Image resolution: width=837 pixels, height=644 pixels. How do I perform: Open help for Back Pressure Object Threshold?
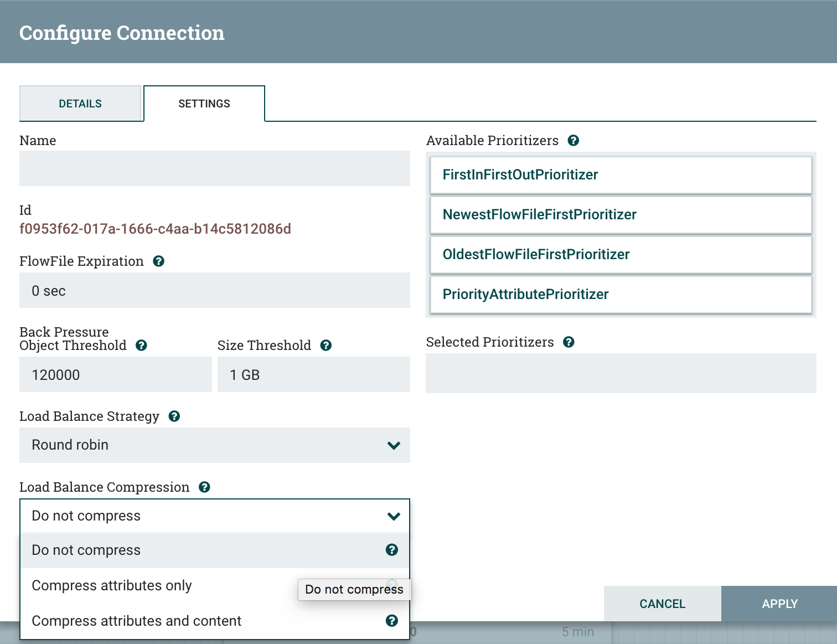click(141, 345)
